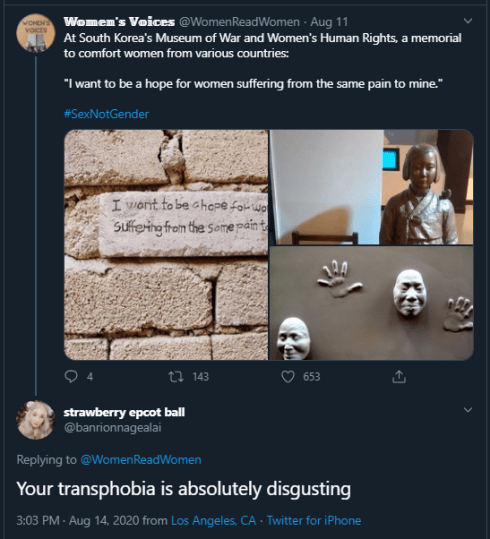This screenshot has width=490, height=539.
Task: Expand the options chevron on the reply tweet
Action: [468, 410]
